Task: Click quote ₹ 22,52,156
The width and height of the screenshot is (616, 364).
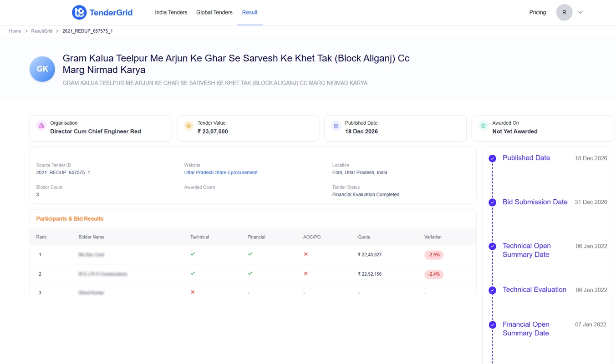Action: click(370, 274)
